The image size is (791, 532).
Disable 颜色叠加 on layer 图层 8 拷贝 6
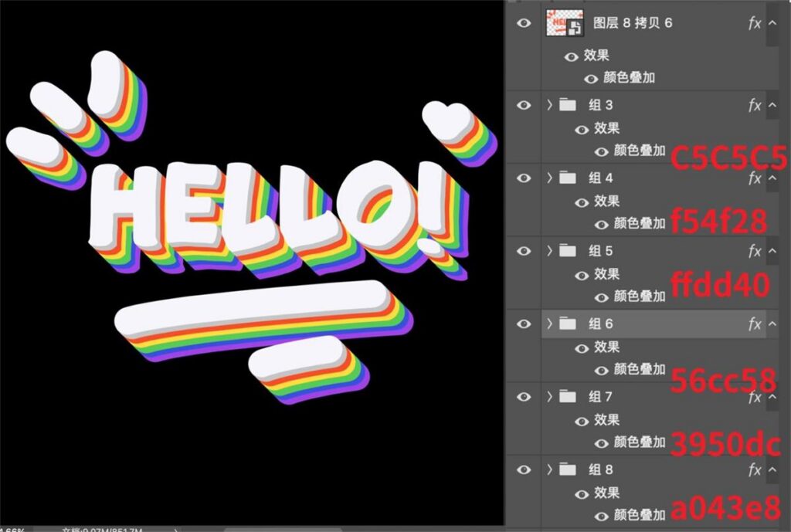tap(591, 80)
